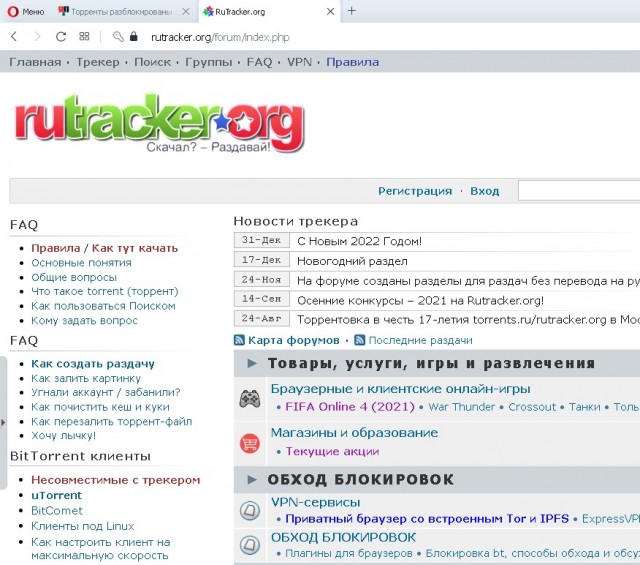Click the rutracker.org logo

click(x=160, y=123)
